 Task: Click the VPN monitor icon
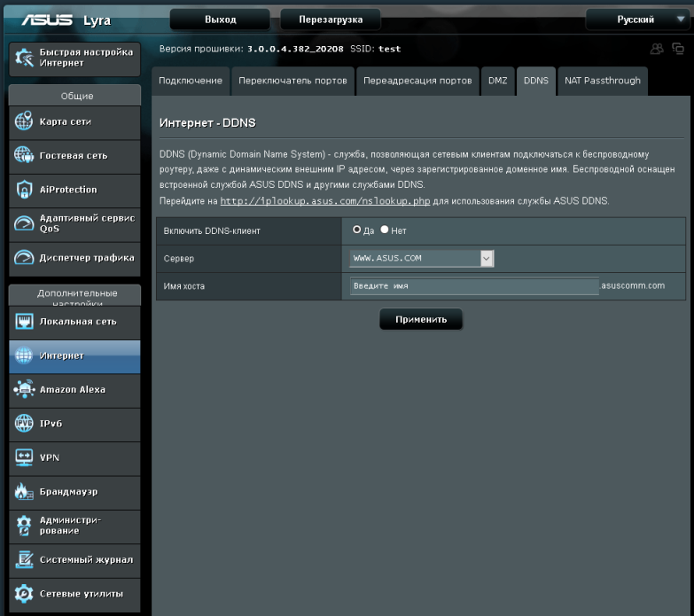24,457
